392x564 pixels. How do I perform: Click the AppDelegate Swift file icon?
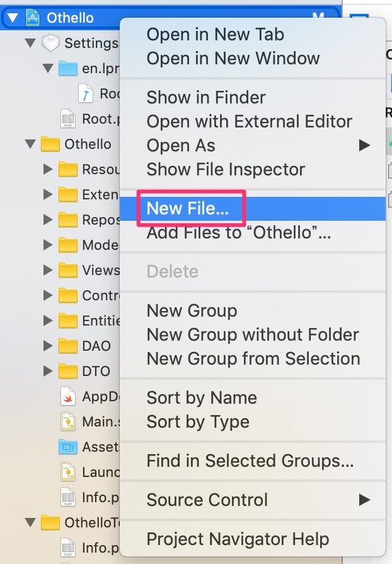tap(67, 396)
